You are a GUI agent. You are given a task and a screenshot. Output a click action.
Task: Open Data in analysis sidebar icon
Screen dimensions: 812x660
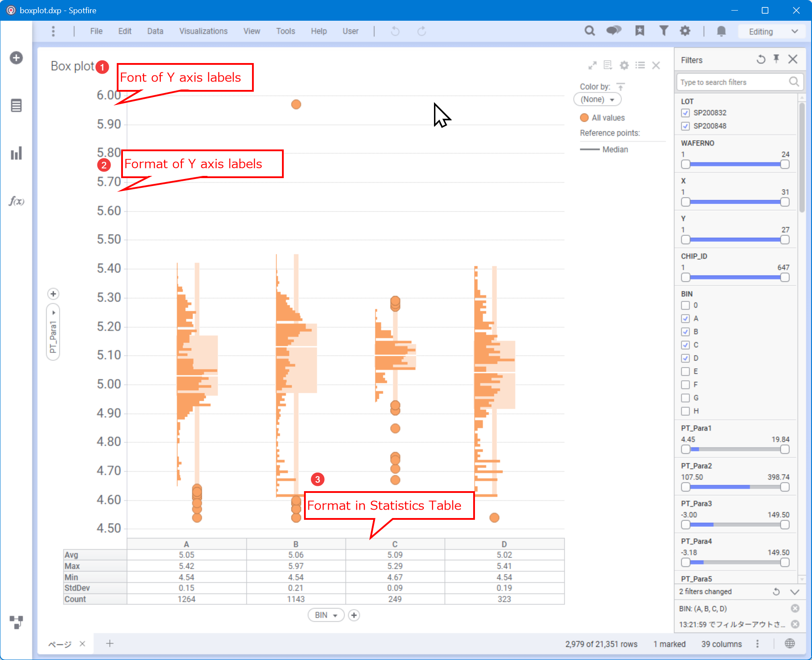coord(16,106)
